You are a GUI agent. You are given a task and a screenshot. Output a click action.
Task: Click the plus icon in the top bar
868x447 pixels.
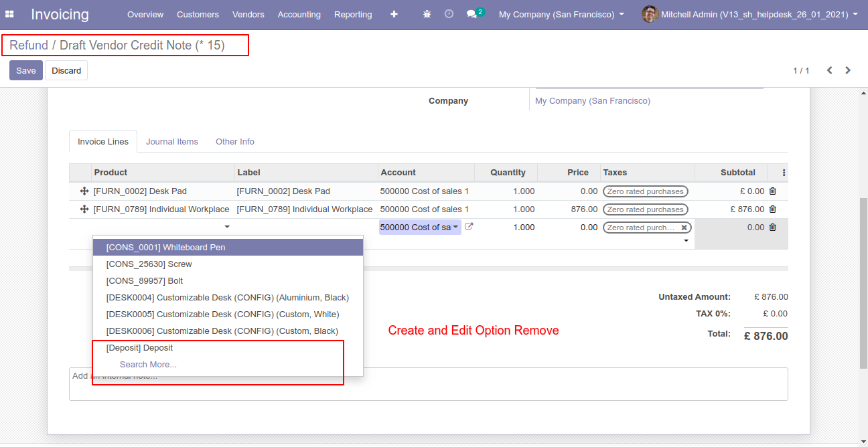[x=394, y=14]
